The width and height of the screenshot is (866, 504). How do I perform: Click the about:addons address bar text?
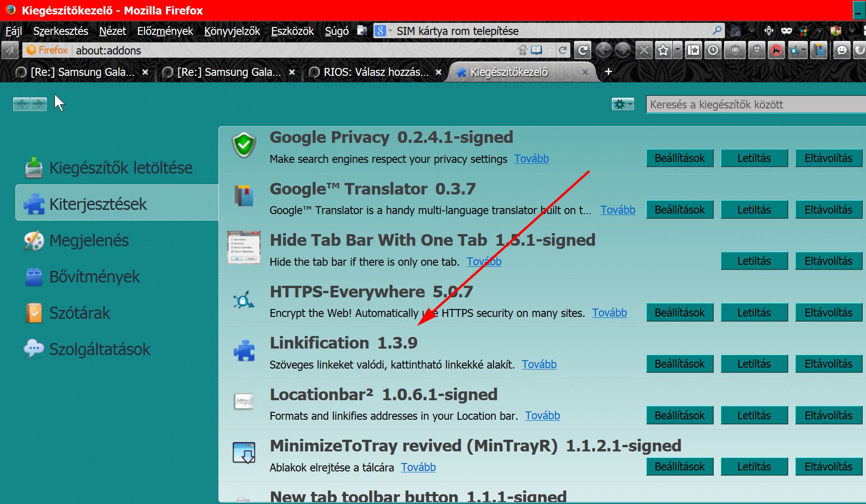(x=108, y=50)
